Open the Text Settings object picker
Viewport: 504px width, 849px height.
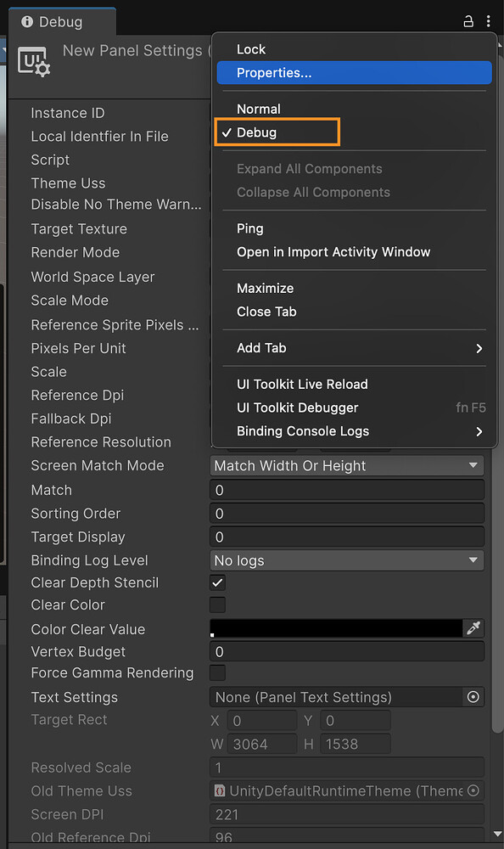pos(473,697)
